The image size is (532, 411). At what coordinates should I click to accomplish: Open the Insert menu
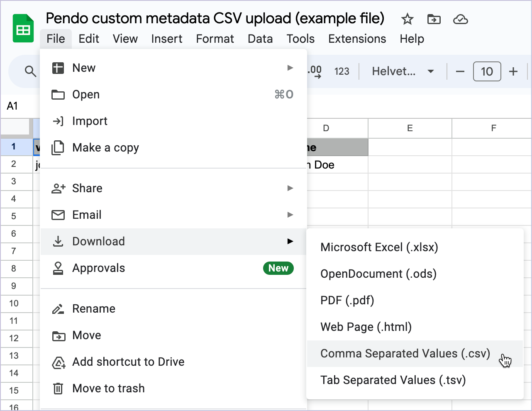[167, 39]
